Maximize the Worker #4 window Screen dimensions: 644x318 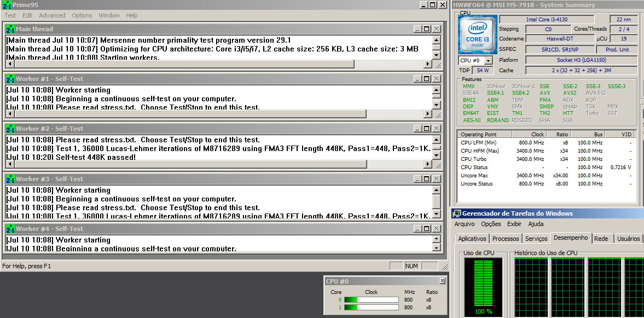tap(426, 229)
